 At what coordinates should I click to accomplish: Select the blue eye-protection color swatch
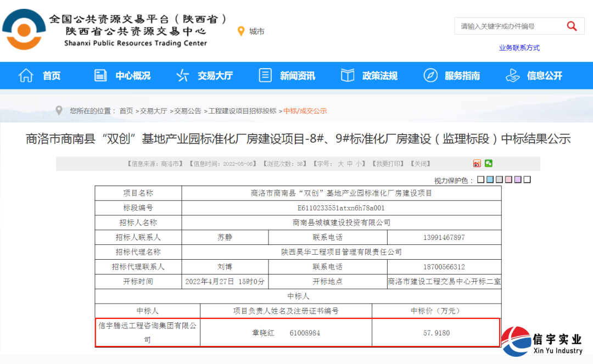click(x=490, y=179)
